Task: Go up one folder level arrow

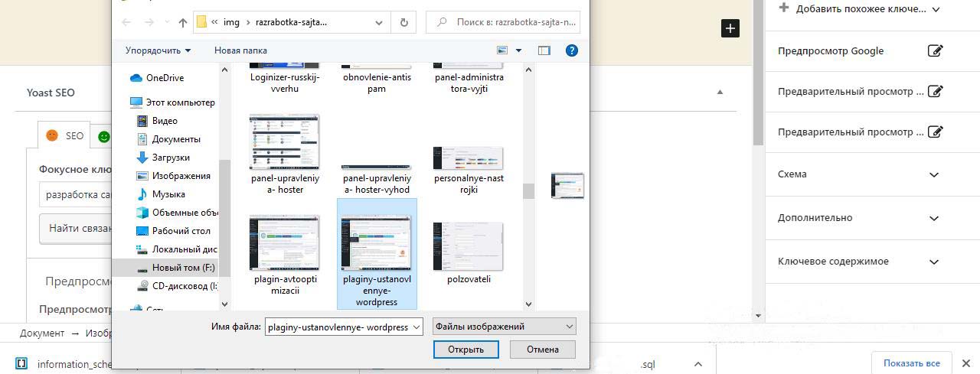Action: (182, 22)
